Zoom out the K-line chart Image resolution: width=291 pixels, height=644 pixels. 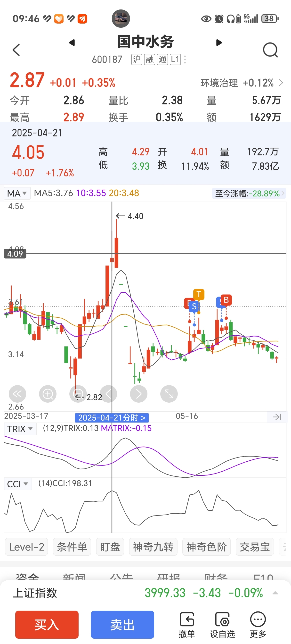pyautogui.click(x=78, y=394)
